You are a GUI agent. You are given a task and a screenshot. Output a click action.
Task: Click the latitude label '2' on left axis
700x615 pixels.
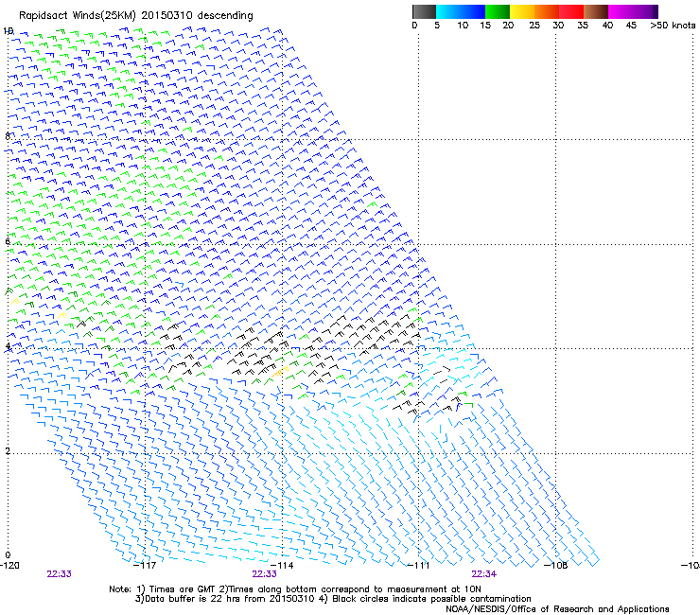point(8,450)
